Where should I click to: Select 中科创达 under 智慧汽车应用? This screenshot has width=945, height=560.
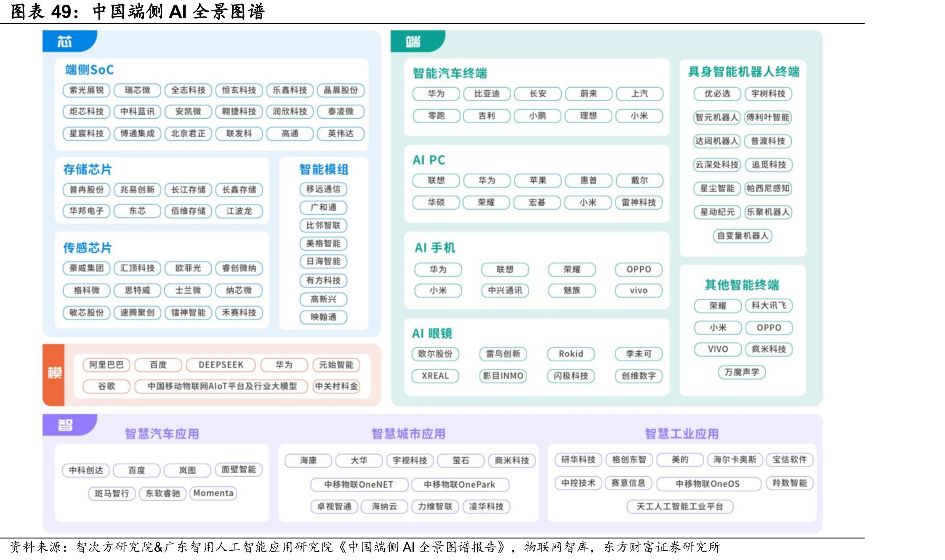[86, 470]
